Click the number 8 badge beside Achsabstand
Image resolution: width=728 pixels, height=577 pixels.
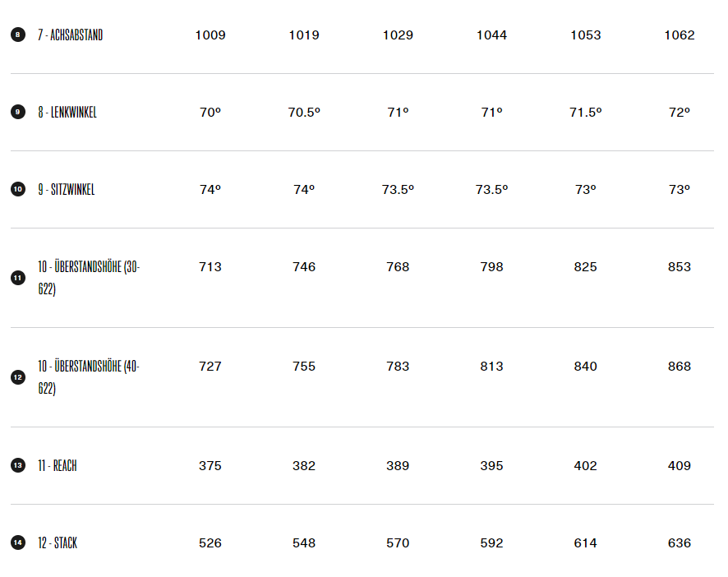pos(17,35)
